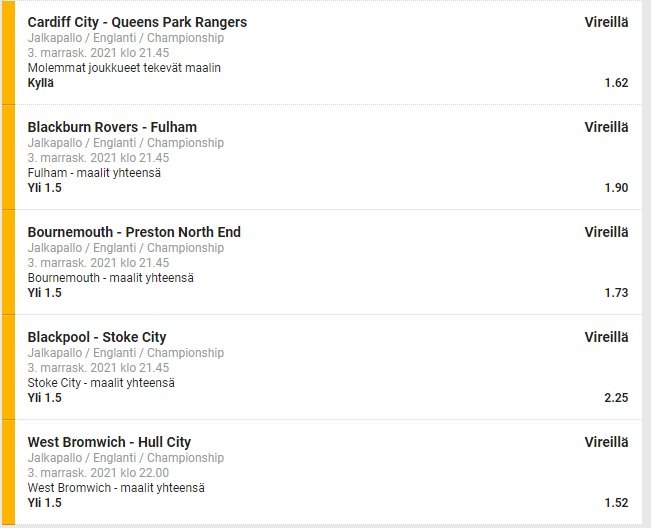Click the 1.73 odds value
651x528 pixels.
[x=616, y=293]
